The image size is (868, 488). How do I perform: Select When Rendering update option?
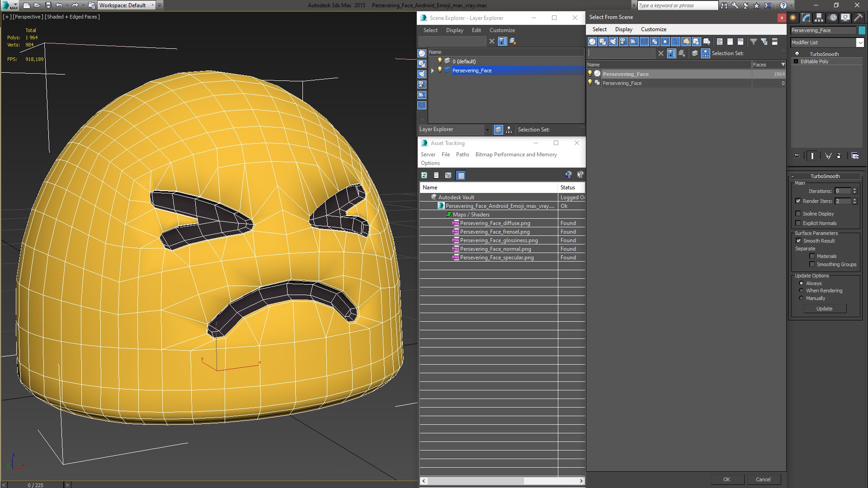[x=801, y=291]
